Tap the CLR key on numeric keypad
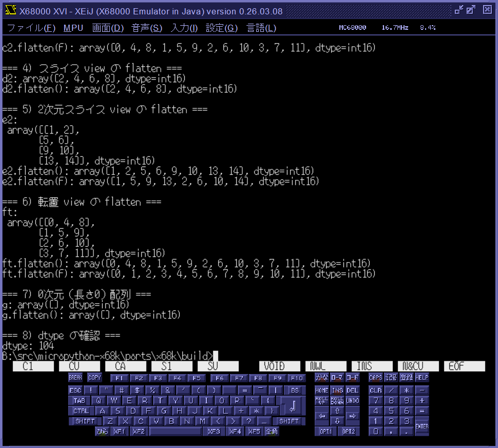The image size is (498, 448). (x=376, y=390)
